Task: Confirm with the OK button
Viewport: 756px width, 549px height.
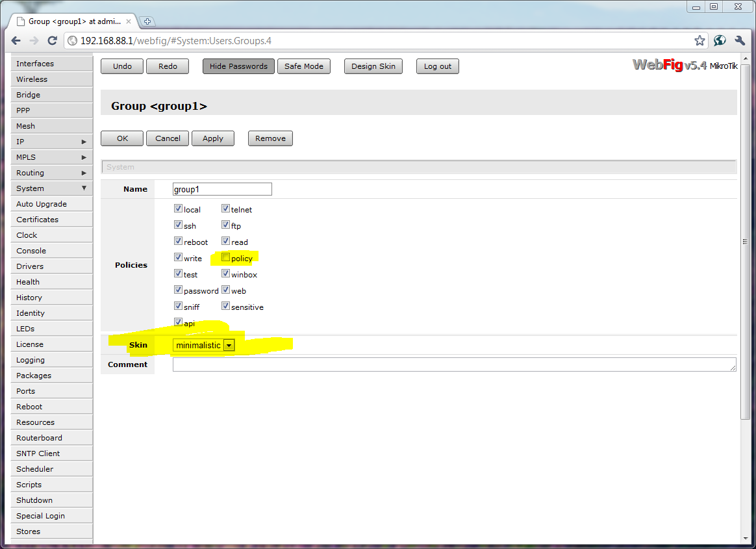Action: click(122, 138)
